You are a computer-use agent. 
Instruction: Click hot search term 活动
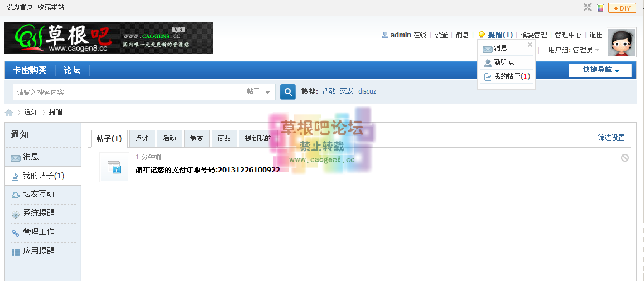point(329,91)
